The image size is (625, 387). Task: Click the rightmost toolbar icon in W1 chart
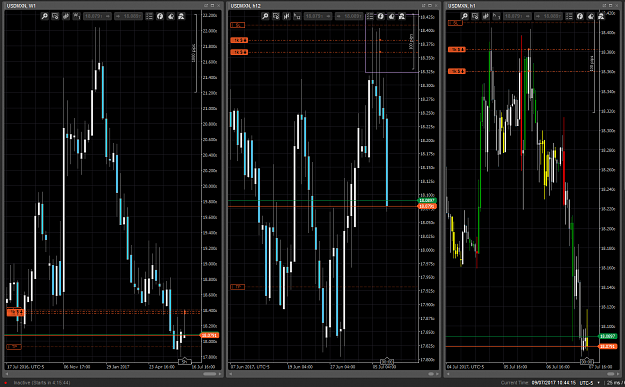[x=181, y=16]
